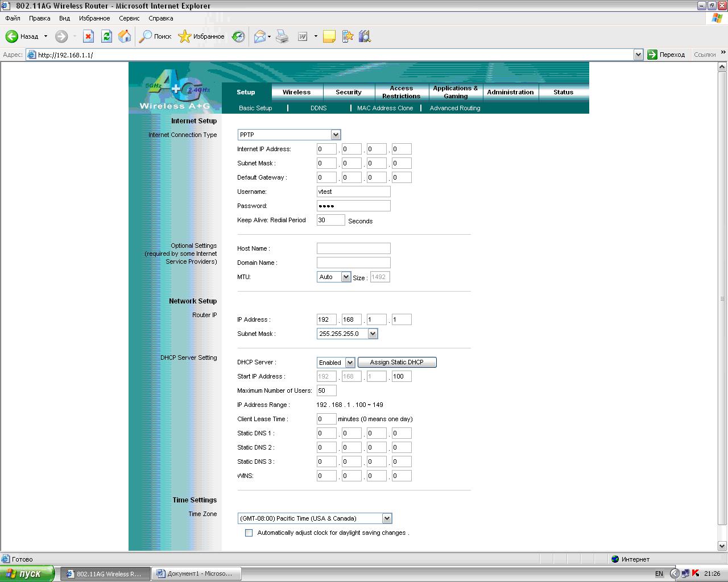
Task: Open the Назад back history dropdown arrow
Action: click(45, 36)
